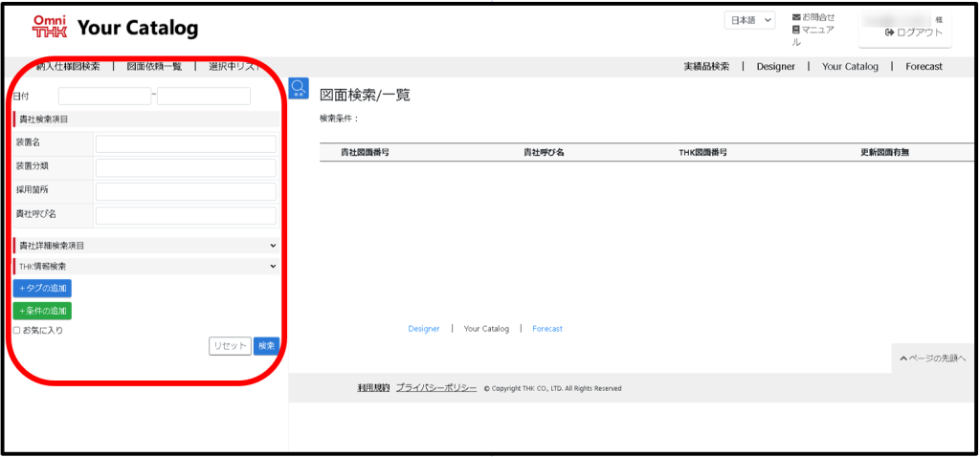
Task: Click the 装置分類 input field
Action: (186, 168)
